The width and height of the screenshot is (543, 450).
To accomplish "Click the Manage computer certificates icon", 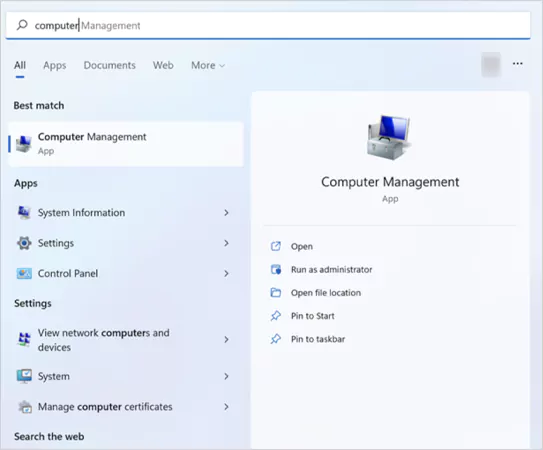I will click(25, 407).
